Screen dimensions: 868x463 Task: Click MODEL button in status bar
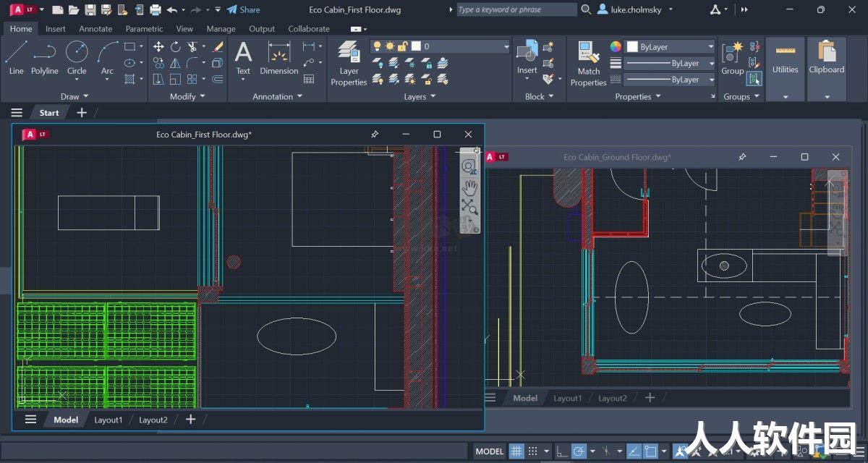click(x=489, y=451)
